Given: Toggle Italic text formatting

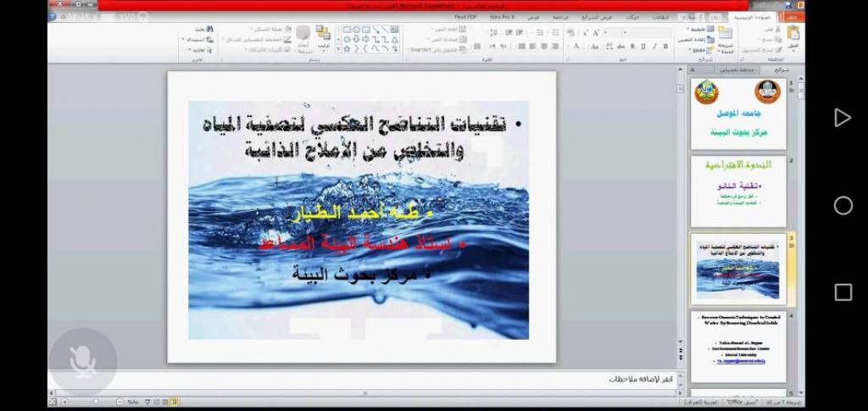Looking at the screenshot, I should (x=654, y=46).
